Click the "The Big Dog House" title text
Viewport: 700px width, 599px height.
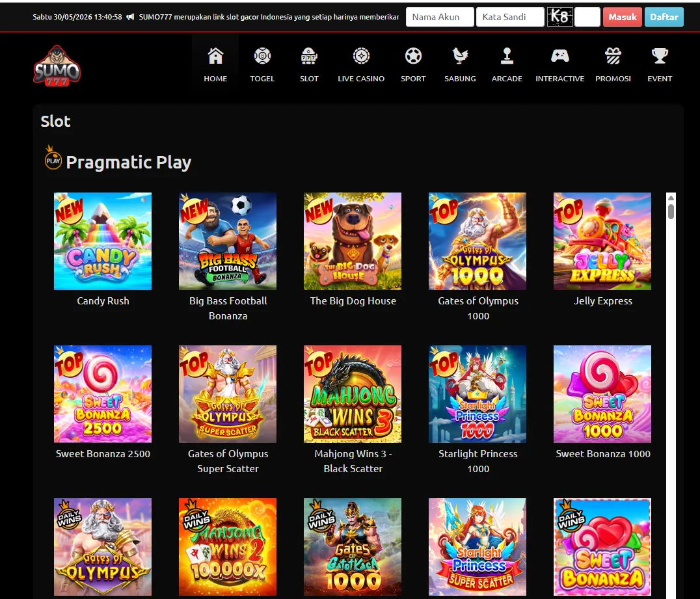click(353, 301)
